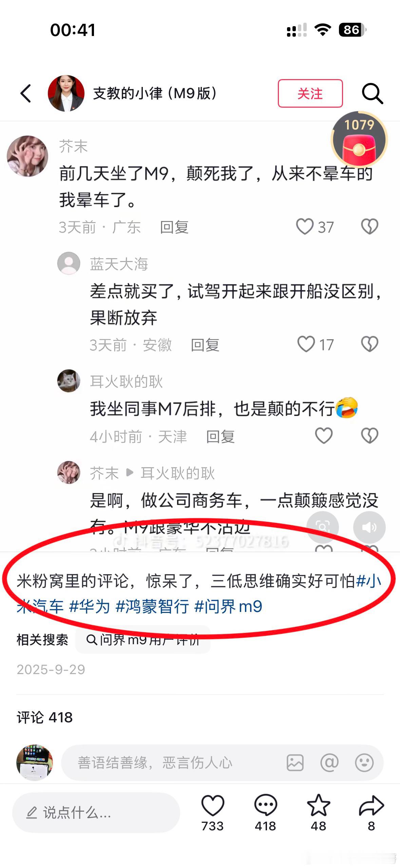400x868 pixels.
Task: Focus the 说点什么 input field
Action: click(96, 813)
